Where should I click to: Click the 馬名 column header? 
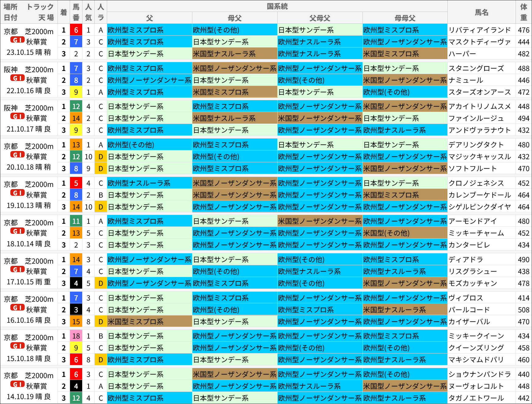coord(482,12)
